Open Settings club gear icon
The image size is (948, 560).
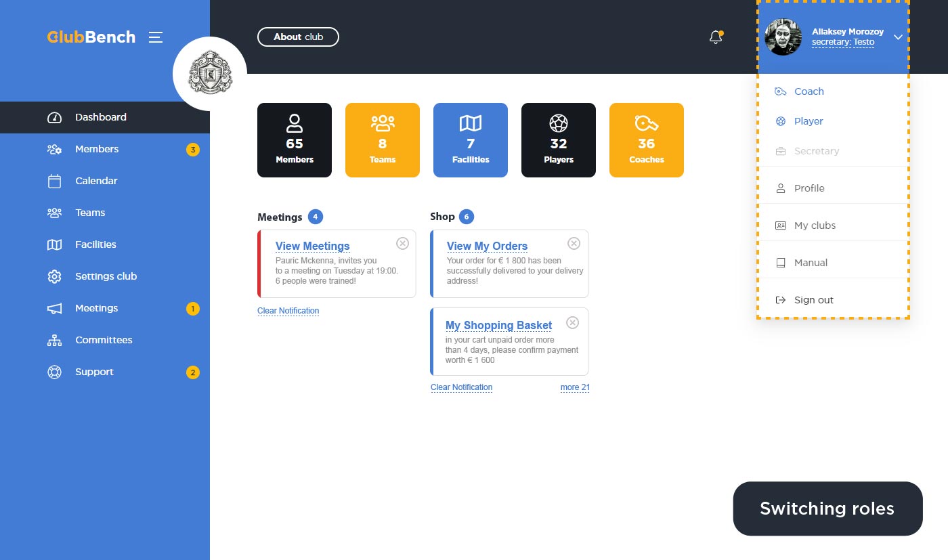(55, 276)
